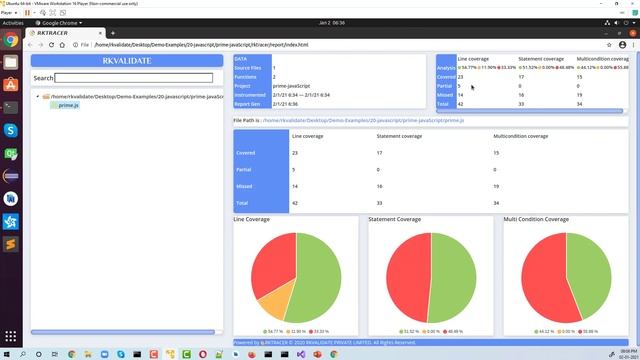Show Applications grid in the Ubuntu dock
The image size is (640, 360).
click(x=11, y=336)
